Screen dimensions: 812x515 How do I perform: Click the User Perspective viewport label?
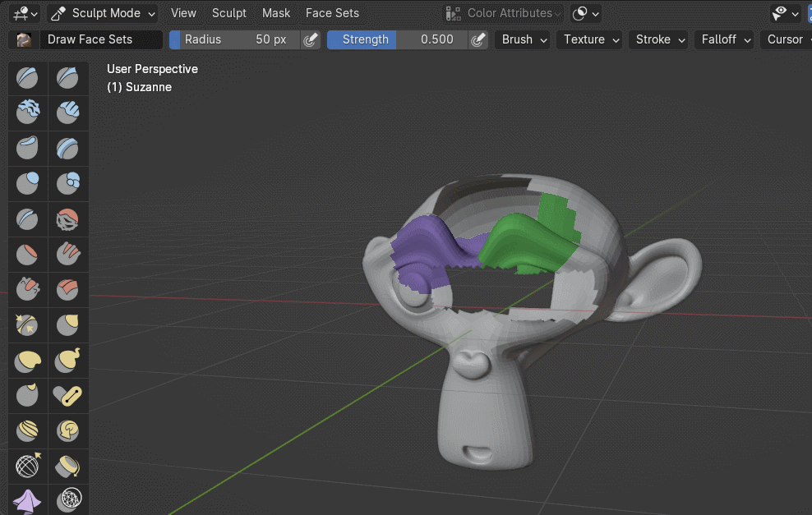(152, 69)
